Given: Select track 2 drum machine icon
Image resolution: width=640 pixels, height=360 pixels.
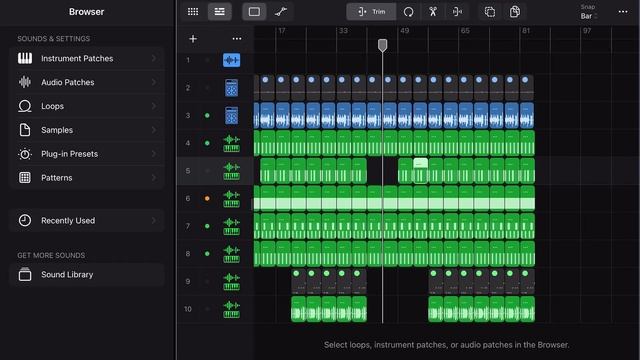Looking at the screenshot, I should click(231, 88).
